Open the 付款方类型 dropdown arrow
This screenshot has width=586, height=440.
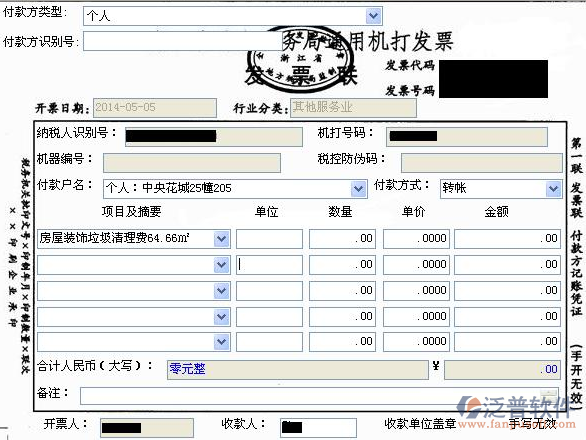[x=373, y=16]
